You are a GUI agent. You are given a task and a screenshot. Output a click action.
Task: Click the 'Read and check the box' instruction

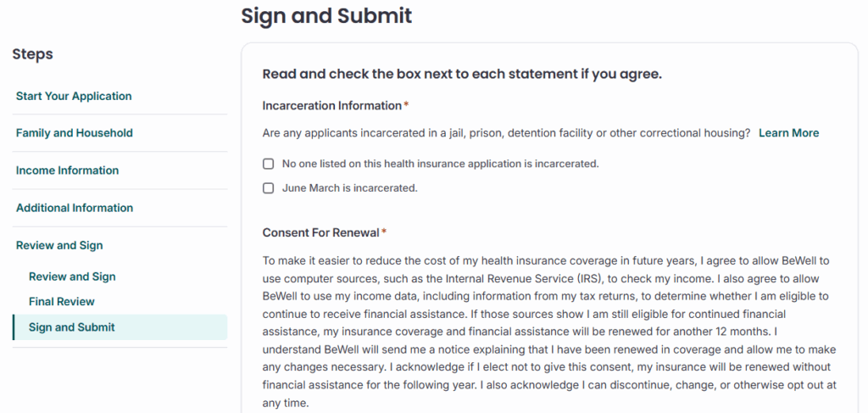point(462,74)
